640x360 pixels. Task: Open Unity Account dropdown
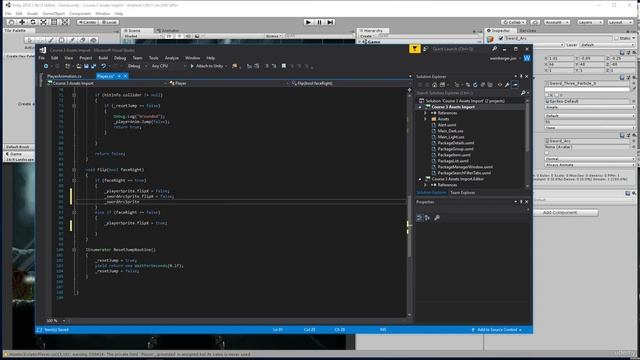point(556,22)
